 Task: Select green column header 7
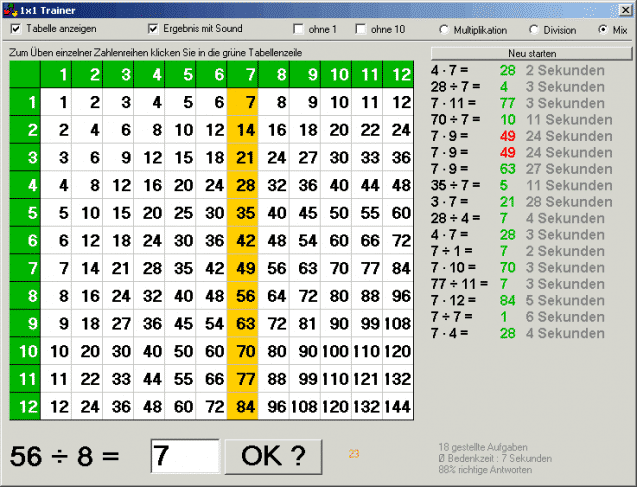tap(243, 74)
